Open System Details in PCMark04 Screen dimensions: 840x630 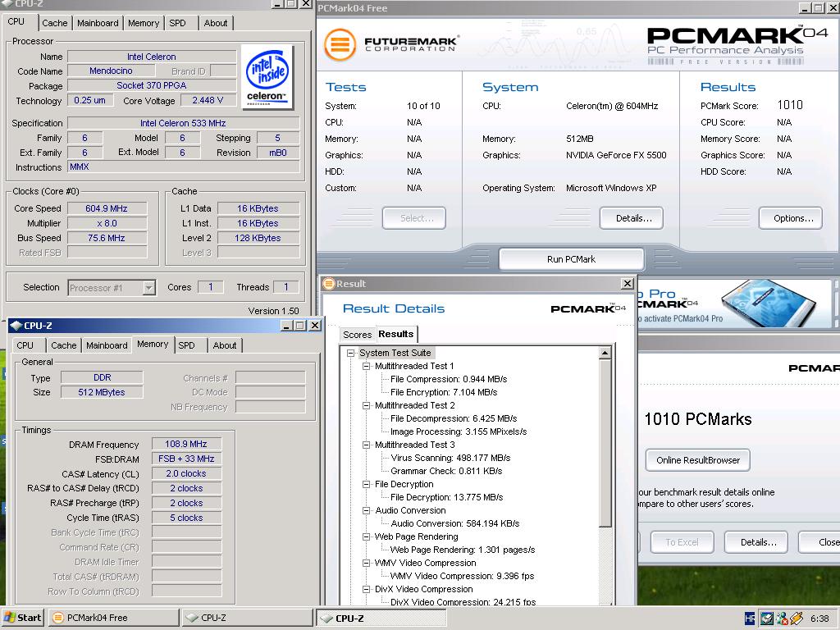click(632, 218)
